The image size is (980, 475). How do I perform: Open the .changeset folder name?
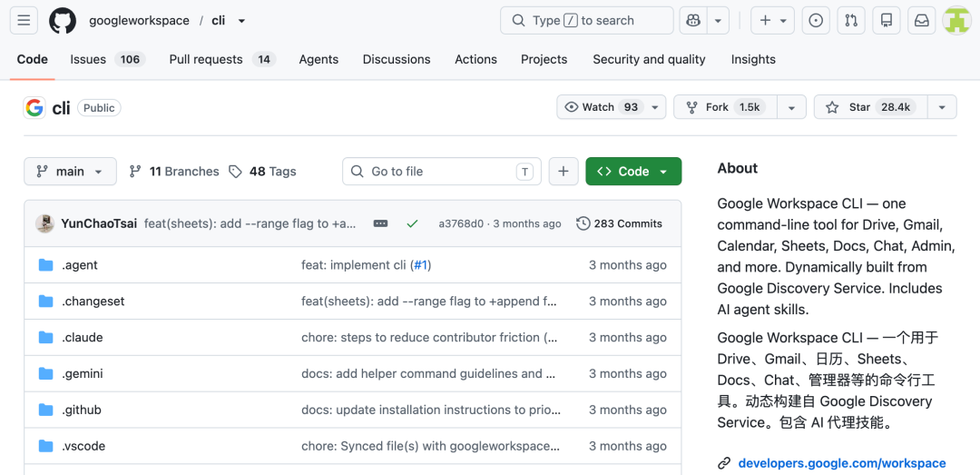(x=93, y=302)
